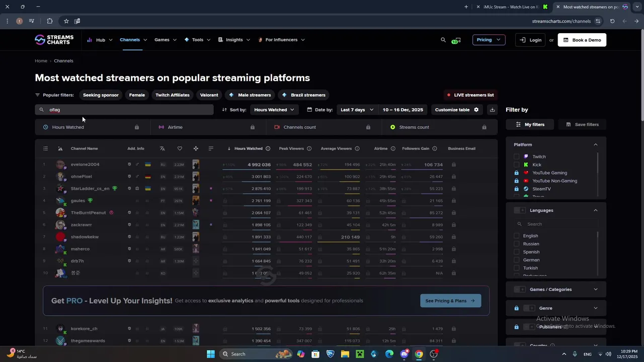Open the Games menu
The width and height of the screenshot is (644, 362).
pos(166,40)
